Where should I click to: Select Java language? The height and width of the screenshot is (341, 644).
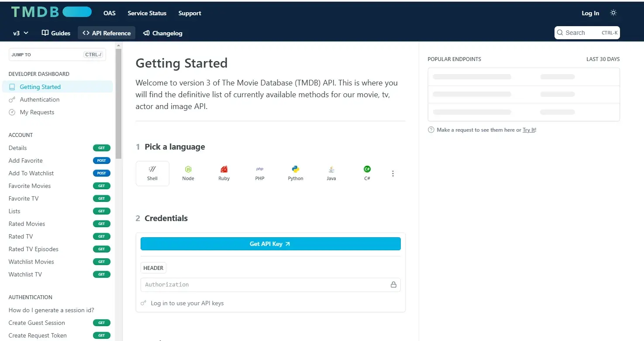(331, 174)
